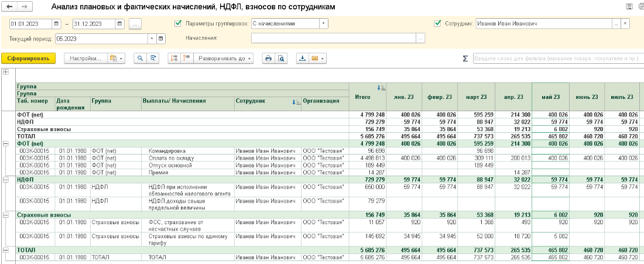Select the ФСС, страхование от несчастных случаев cell
Viewport: 644px width, 264px height.
pos(188,225)
